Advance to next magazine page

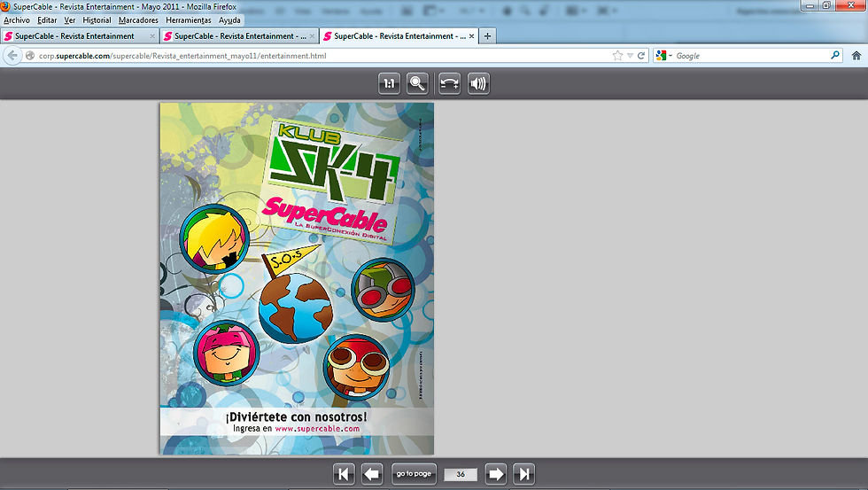495,474
